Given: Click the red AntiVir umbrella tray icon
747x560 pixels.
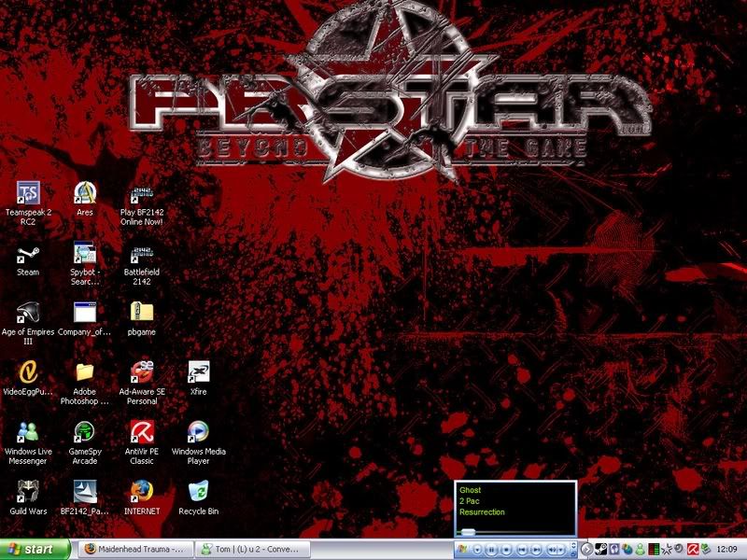Looking at the screenshot, I should (x=693, y=550).
